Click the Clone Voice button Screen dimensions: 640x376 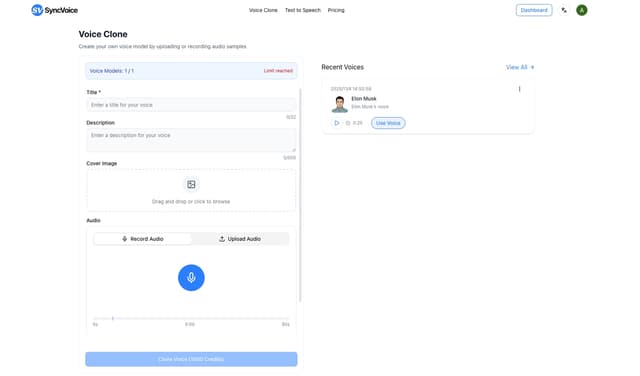click(191, 359)
